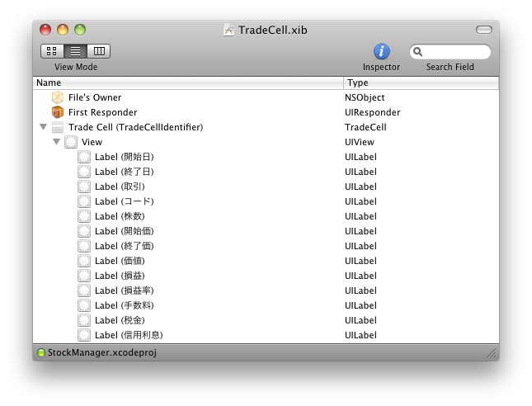Collapse the Trade Cell disclosure triangle
532x406 pixels.
point(43,127)
